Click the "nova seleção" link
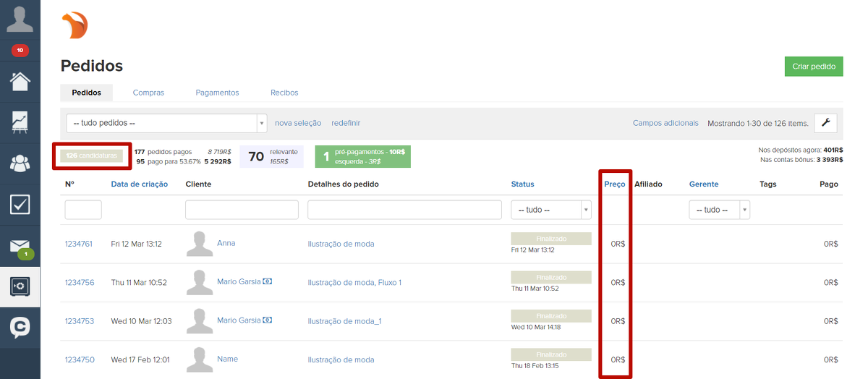This screenshot has height=379, width=868. [x=297, y=123]
